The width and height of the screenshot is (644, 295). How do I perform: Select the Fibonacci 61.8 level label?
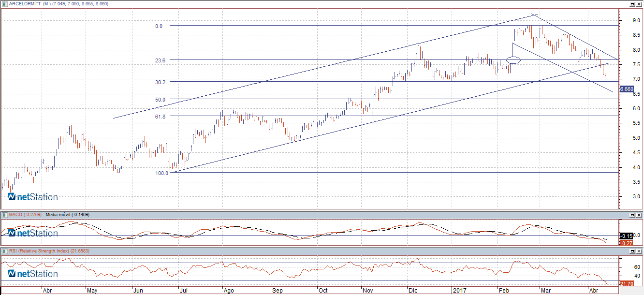click(161, 117)
